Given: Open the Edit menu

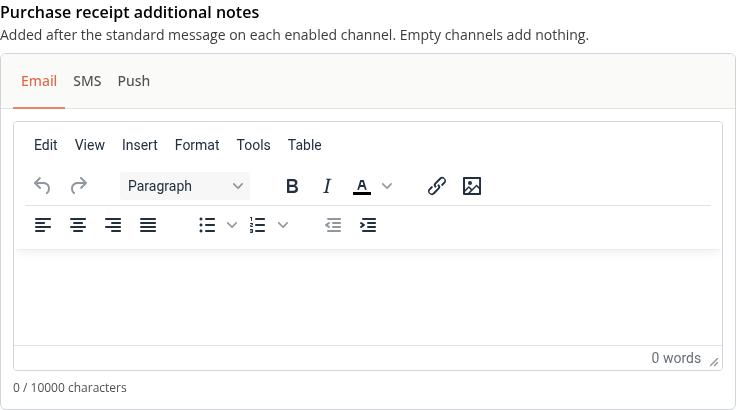Looking at the screenshot, I should pyautogui.click(x=46, y=145).
